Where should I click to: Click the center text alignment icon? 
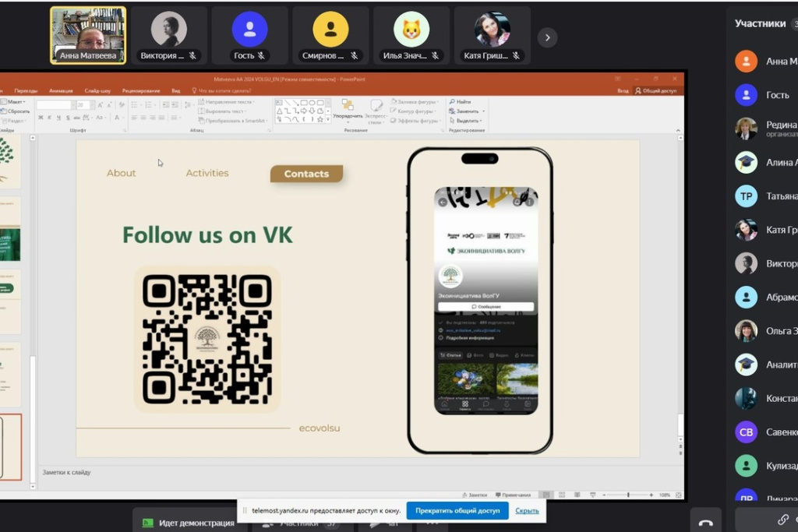click(x=143, y=118)
